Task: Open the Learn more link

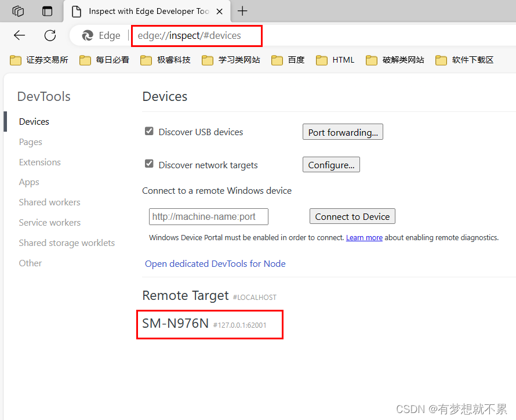Action: [x=364, y=238]
